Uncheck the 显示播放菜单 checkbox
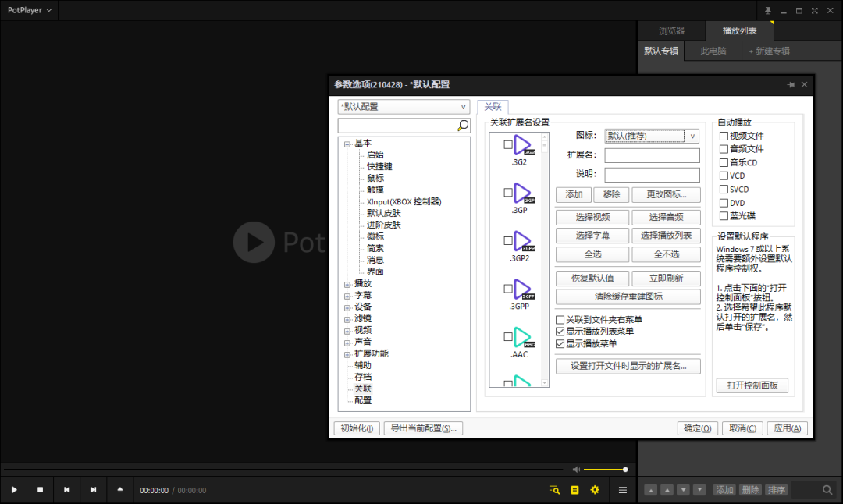843x504 pixels. [x=560, y=343]
